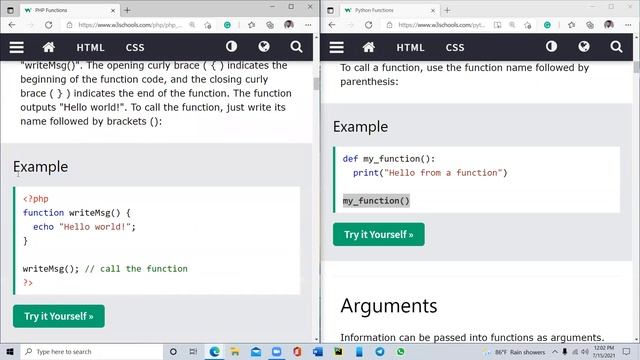Screen dimensions: 640x360
Task: Open the Settings and more menu in Python window
Action: coord(628,25)
